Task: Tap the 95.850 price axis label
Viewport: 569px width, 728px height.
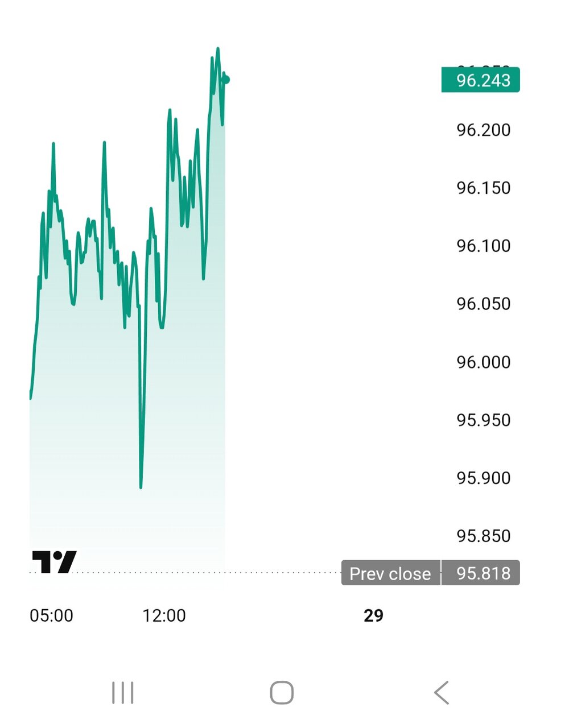Action: pos(484,536)
